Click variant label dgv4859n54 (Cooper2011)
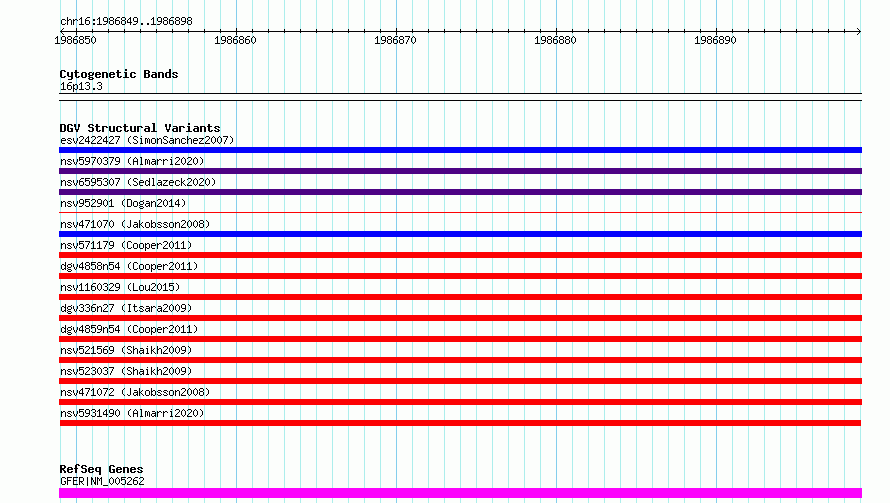The height and width of the screenshot is (503, 890). click(x=129, y=329)
